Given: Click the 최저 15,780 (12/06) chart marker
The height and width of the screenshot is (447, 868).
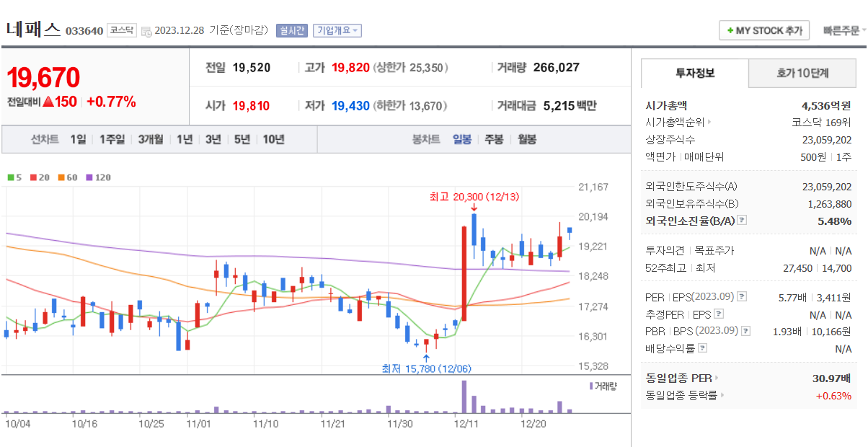Looking at the screenshot, I should [x=426, y=368].
